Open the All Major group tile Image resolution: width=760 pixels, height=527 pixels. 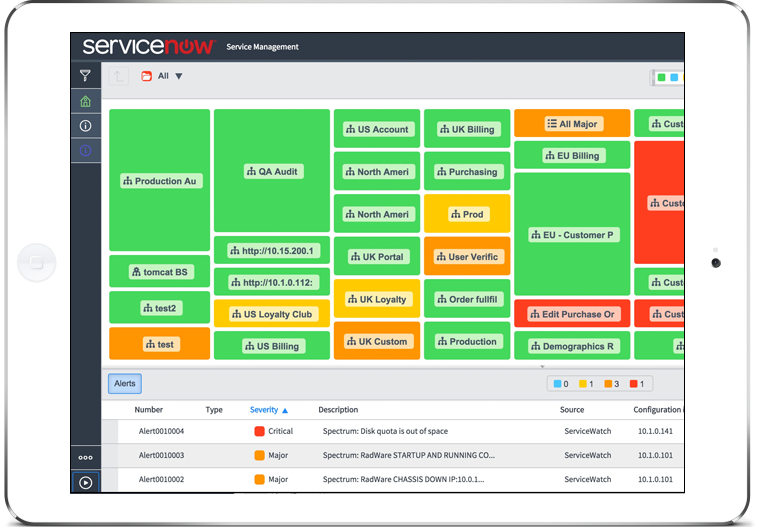tap(572, 123)
